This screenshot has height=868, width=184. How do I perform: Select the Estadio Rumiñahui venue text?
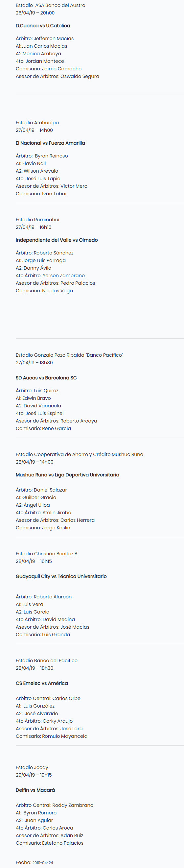37,220
